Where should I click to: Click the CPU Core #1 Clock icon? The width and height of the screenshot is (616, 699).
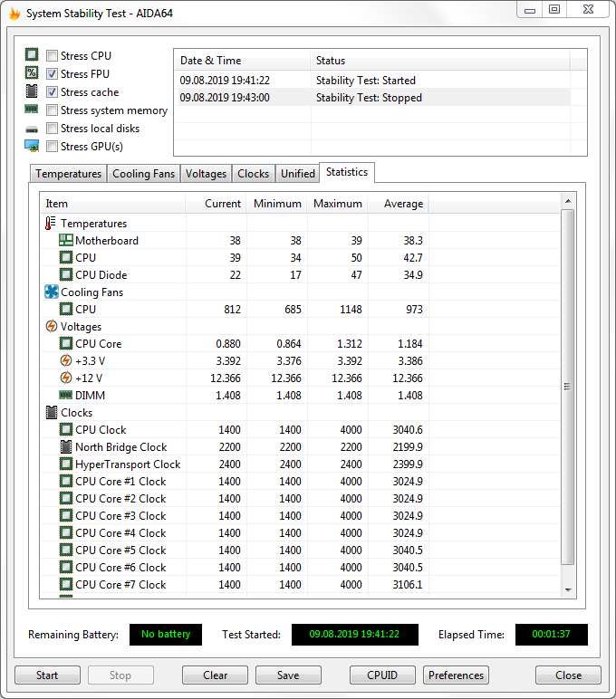pos(66,482)
